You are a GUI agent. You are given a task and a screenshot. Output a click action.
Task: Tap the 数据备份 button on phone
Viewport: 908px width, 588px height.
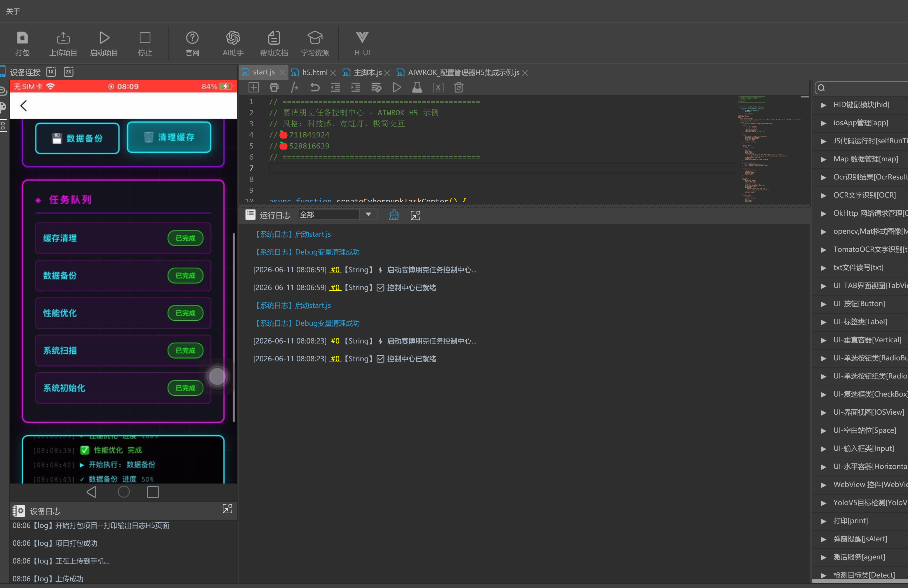pyautogui.click(x=77, y=138)
